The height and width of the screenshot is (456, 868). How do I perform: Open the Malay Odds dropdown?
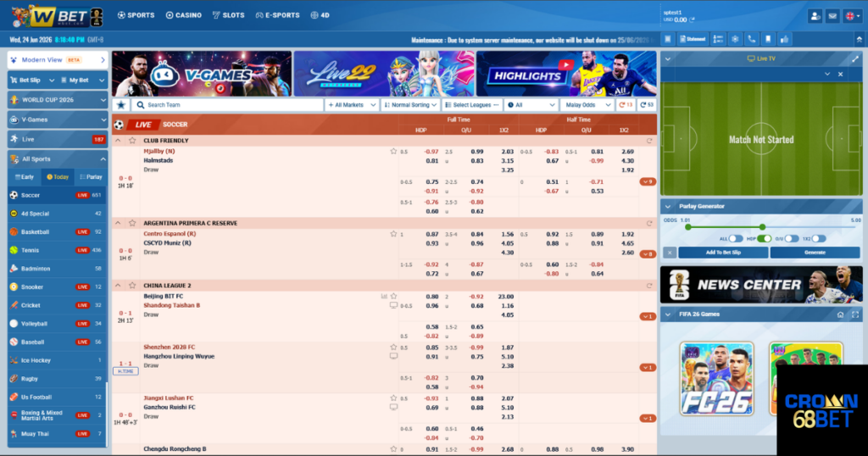pyautogui.click(x=587, y=104)
